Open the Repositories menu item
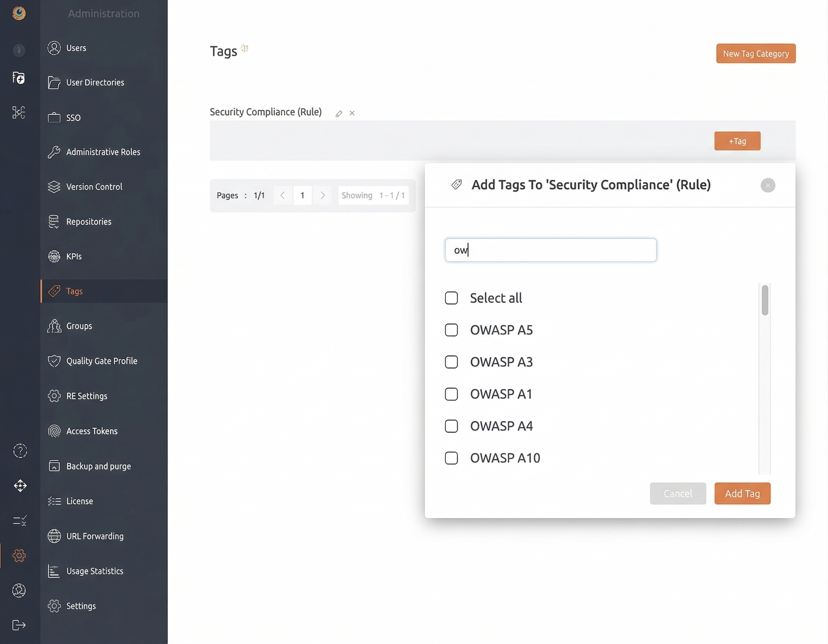 click(89, 222)
